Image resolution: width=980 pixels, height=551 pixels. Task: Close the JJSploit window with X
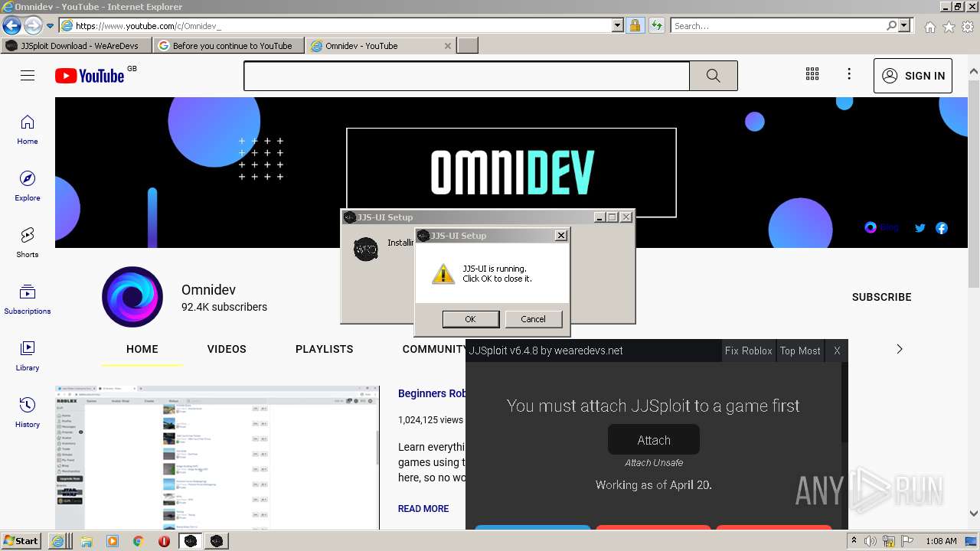click(x=837, y=350)
